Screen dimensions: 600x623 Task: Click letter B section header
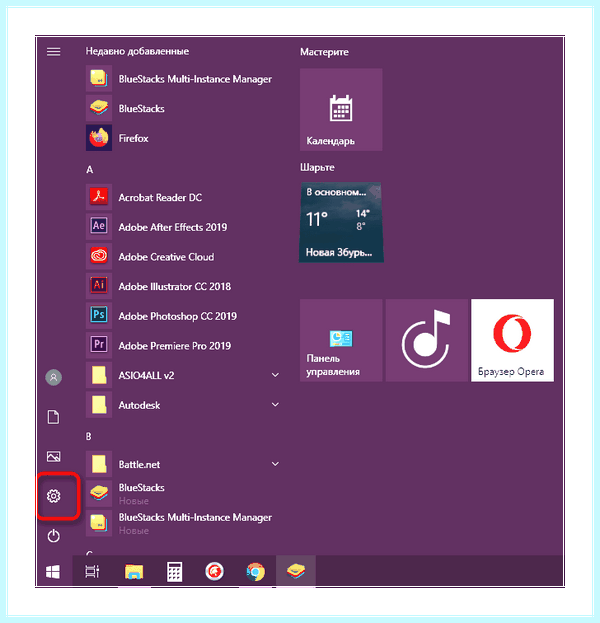point(89,436)
